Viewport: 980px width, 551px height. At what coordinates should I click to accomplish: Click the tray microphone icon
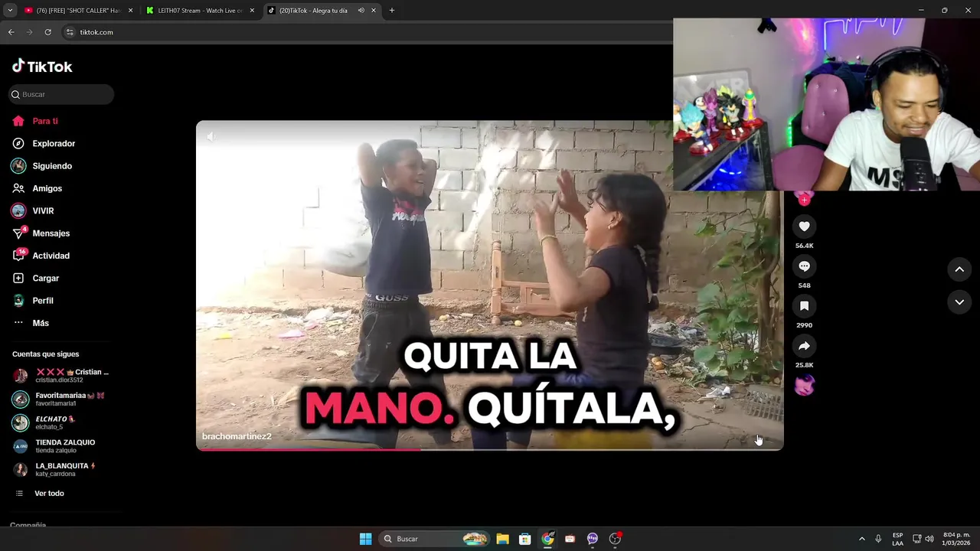878,539
